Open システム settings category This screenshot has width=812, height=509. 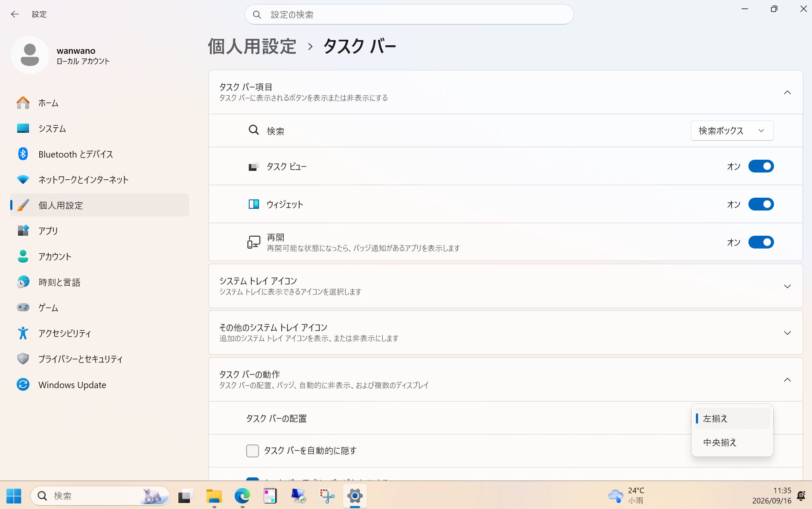pos(99,129)
